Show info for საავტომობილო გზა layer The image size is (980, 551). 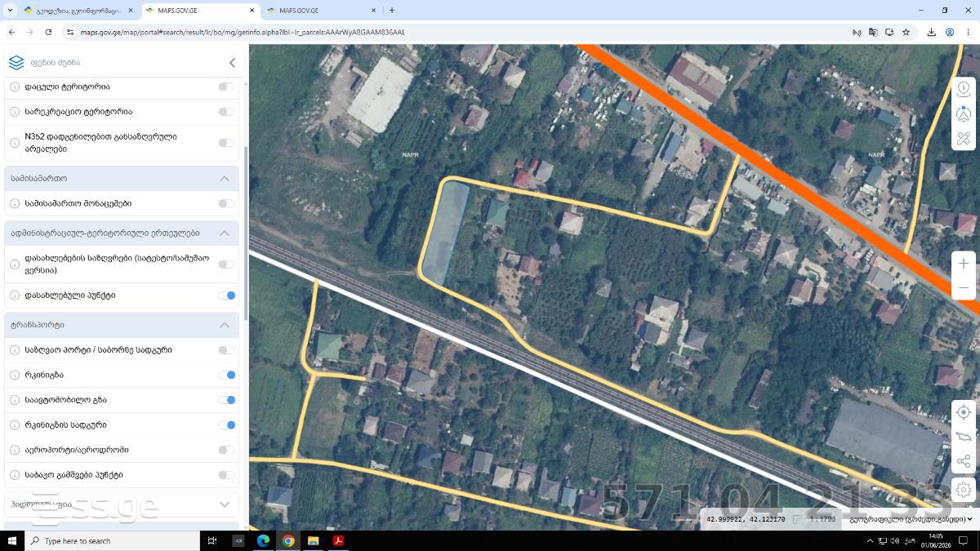pos(14,400)
